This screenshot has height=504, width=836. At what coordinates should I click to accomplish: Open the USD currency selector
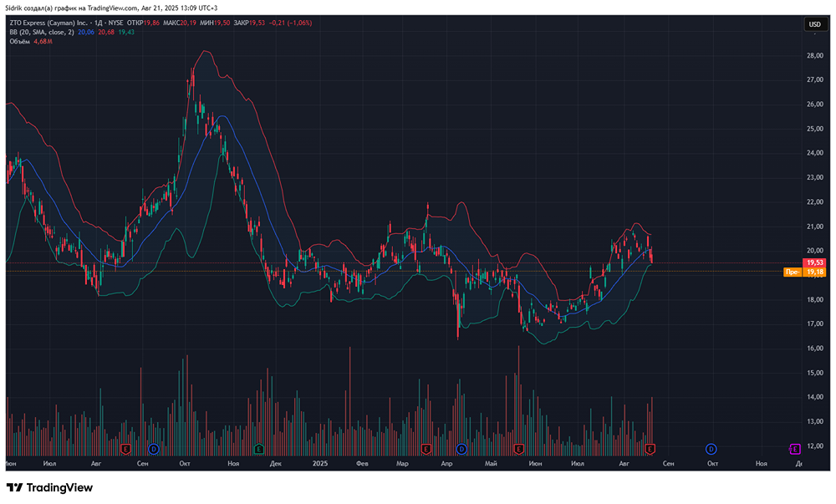pyautogui.click(x=813, y=25)
